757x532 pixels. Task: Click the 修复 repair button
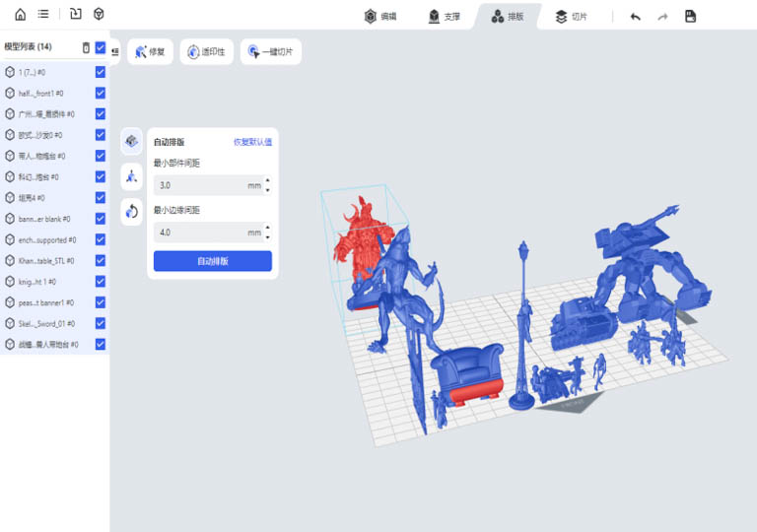click(x=150, y=51)
